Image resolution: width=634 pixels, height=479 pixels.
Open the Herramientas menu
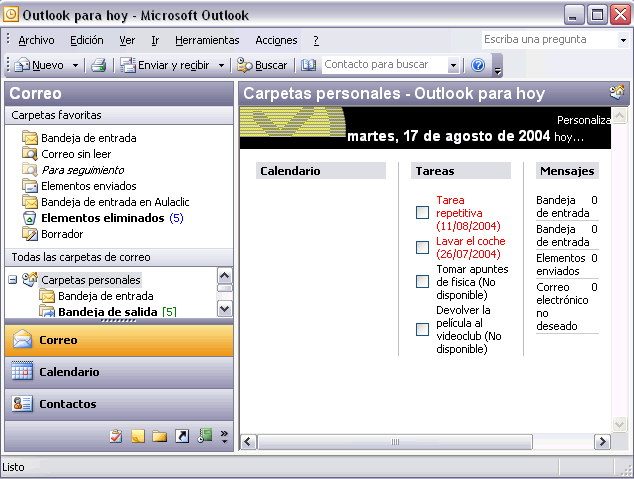(x=207, y=40)
